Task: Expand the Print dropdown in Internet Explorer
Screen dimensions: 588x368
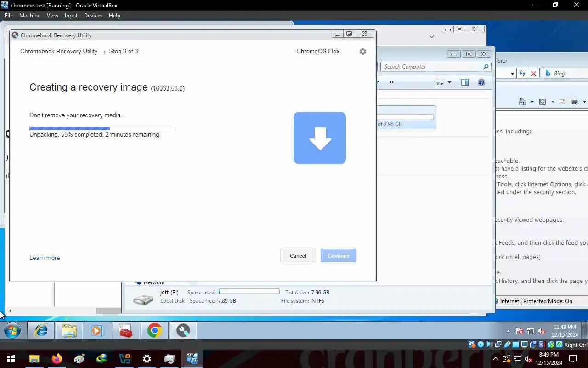Action: tap(584, 102)
